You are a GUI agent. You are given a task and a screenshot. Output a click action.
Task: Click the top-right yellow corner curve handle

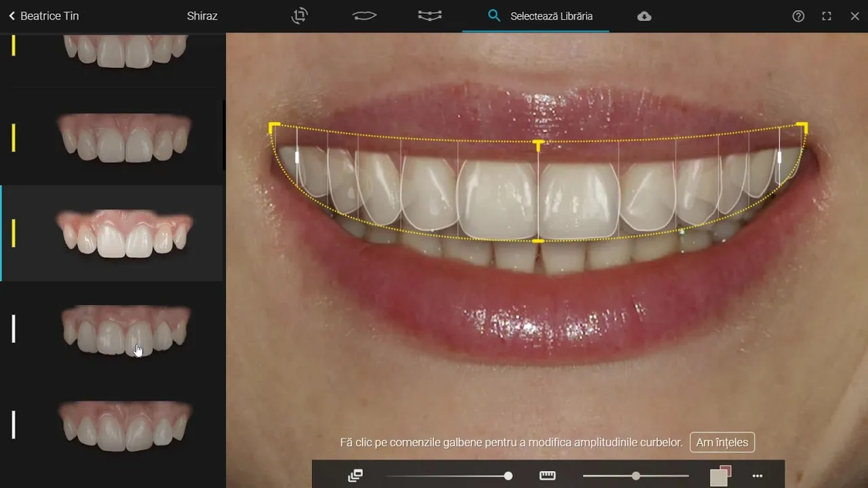[802, 127]
